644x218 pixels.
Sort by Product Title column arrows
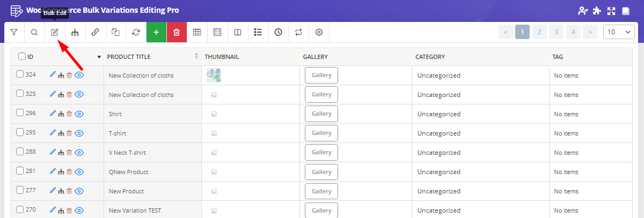pos(196,56)
